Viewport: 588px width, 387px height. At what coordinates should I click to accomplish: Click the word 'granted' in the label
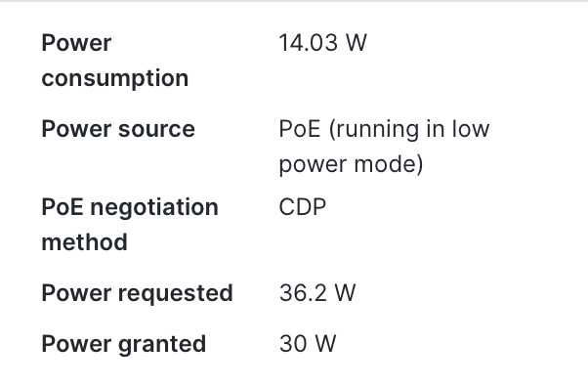(162, 345)
